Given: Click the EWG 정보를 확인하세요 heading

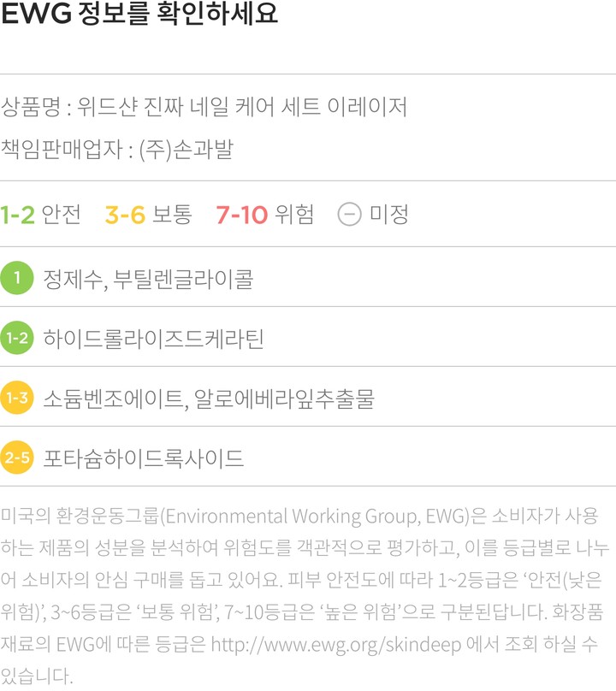Looking at the screenshot, I should [139, 15].
